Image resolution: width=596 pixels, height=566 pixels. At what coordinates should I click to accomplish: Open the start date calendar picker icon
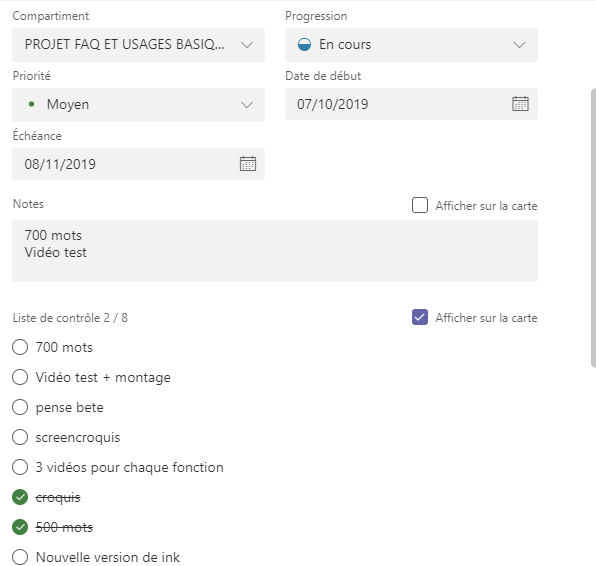click(x=520, y=104)
